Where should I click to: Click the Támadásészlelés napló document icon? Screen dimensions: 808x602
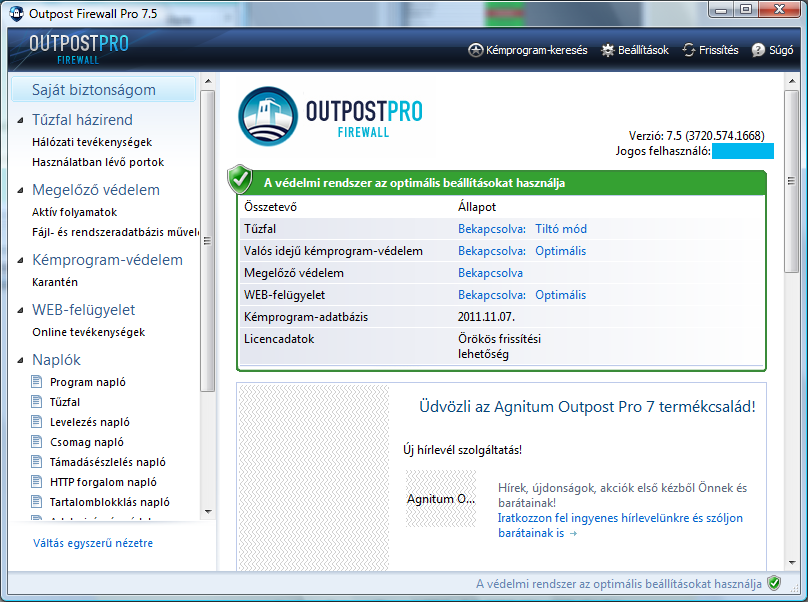tap(37, 461)
